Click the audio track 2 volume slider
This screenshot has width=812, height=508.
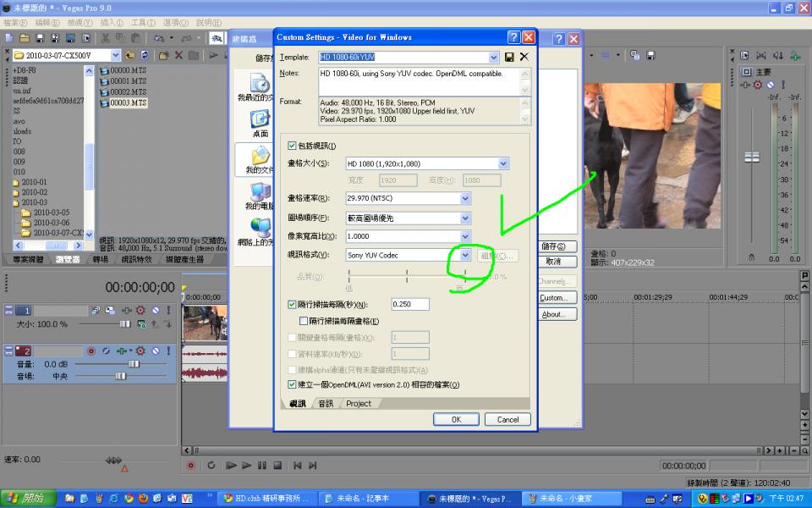[133, 363]
